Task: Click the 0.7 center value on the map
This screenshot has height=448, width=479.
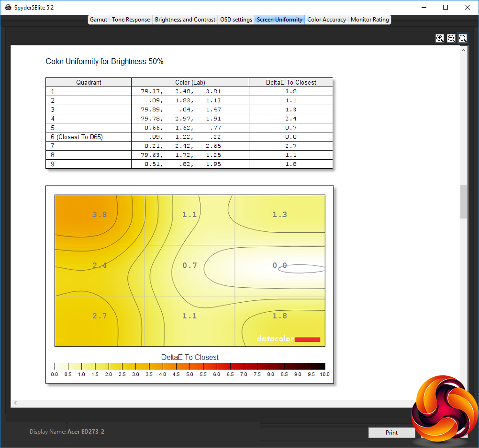Action: (x=189, y=265)
